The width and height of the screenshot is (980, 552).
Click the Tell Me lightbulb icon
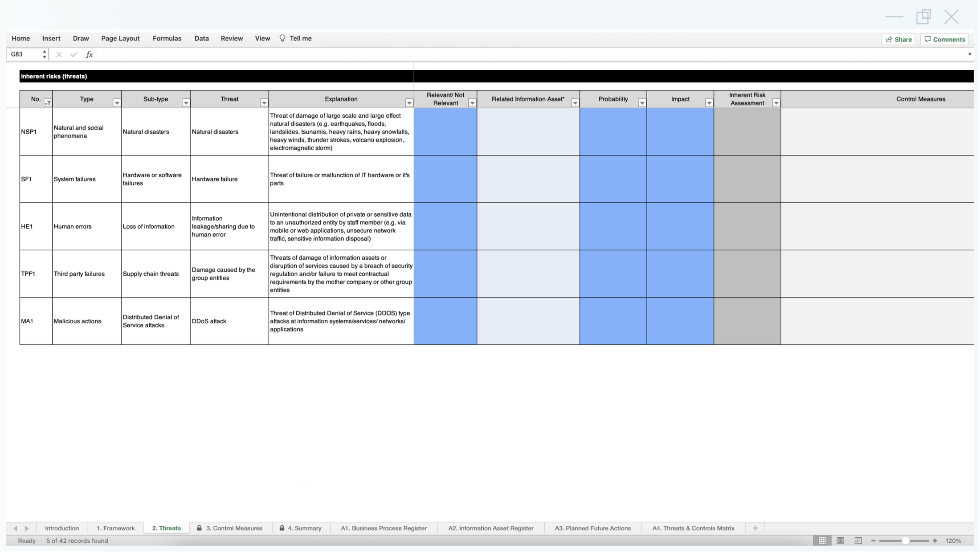point(282,38)
